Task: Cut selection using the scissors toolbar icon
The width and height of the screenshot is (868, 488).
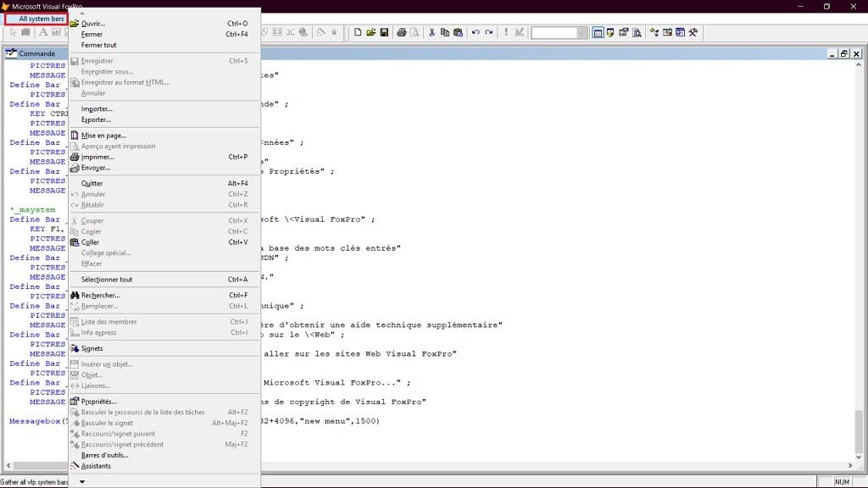Action: click(431, 32)
